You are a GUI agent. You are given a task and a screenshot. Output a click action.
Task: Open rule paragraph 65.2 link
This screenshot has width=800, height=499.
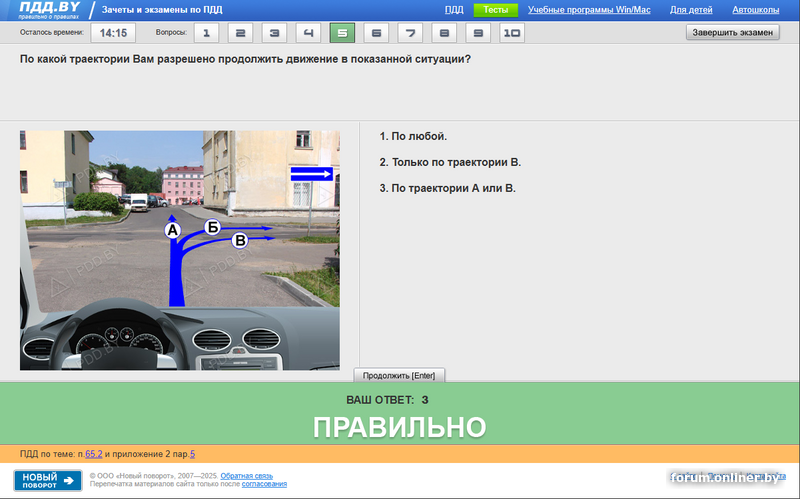pyautogui.click(x=93, y=453)
